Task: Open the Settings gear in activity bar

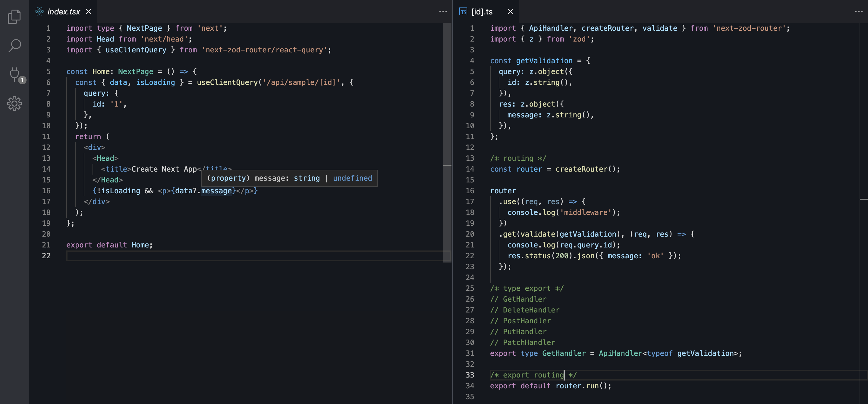Action: (x=14, y=103)
